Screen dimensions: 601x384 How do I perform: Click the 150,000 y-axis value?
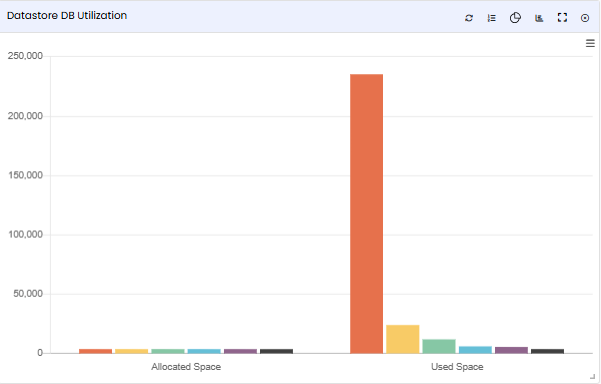pos(26,175)
